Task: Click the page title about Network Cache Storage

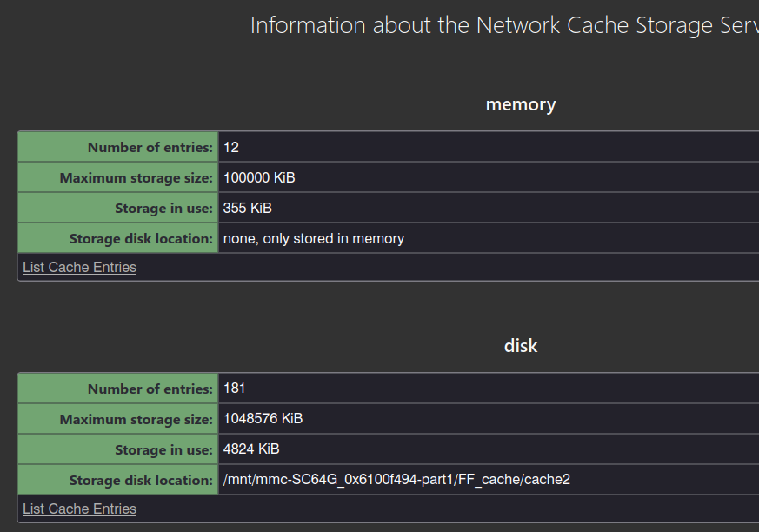Action: pyautogui.click(x=504, y=25)
